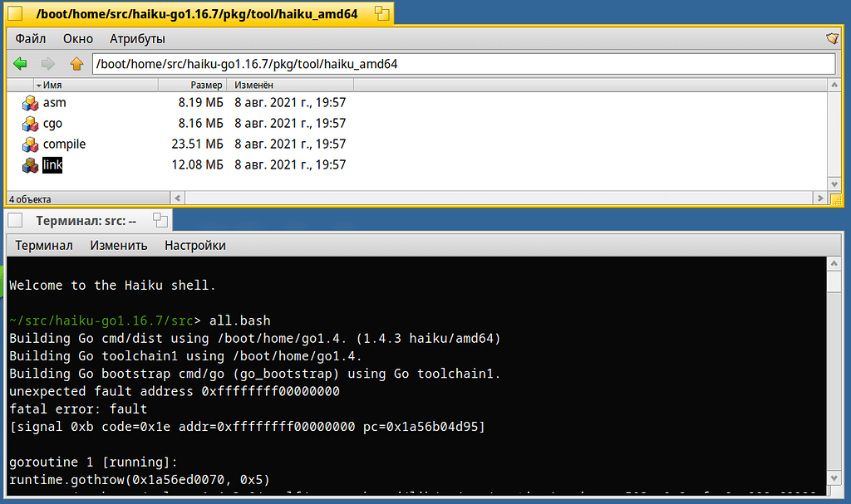
Task: Click horizontal scroll-right arrow in Tracker
Action: [x=820, y=198]
